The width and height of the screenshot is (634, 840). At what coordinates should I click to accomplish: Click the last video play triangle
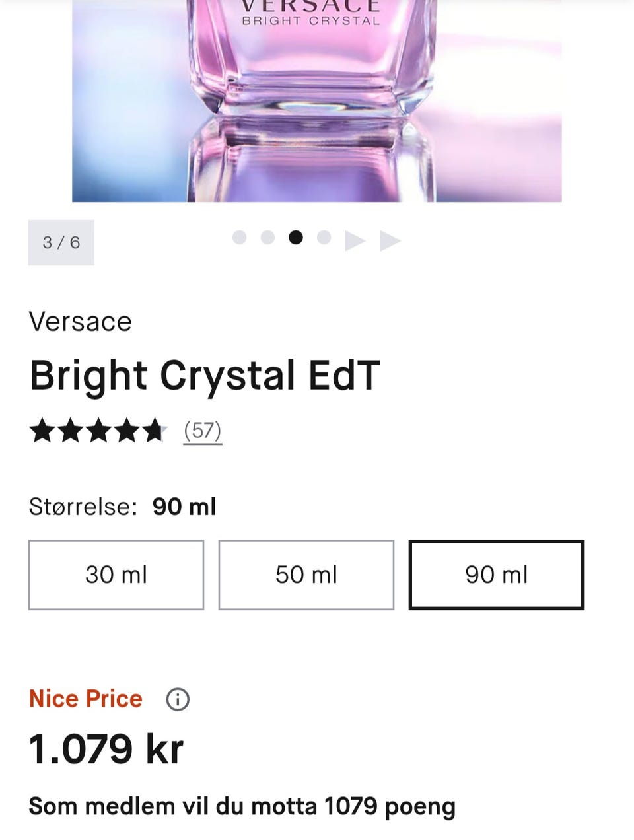coord(390,241)
